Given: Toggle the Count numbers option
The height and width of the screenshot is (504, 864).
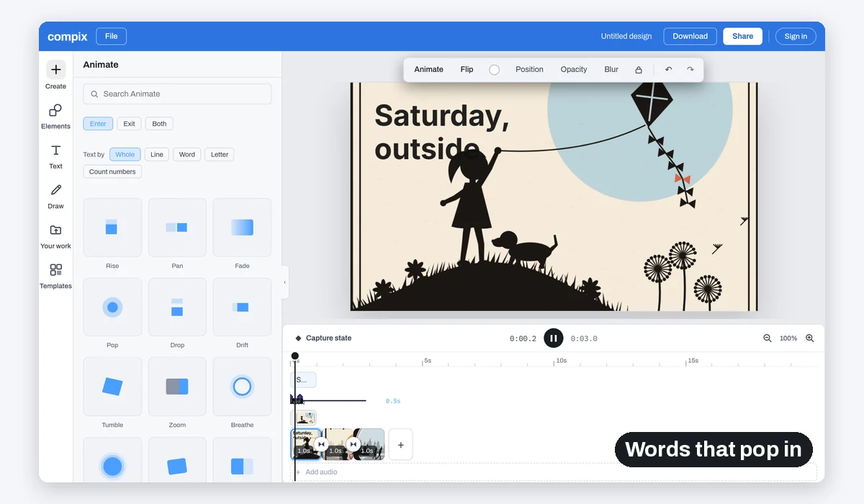Looking at the screenshot, I should [112, 171].
